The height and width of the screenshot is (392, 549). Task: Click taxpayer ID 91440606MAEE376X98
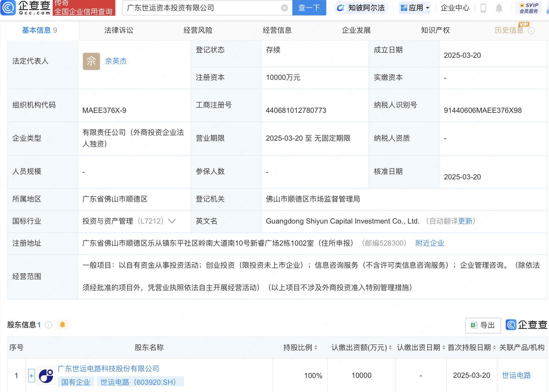pos(483,110)
